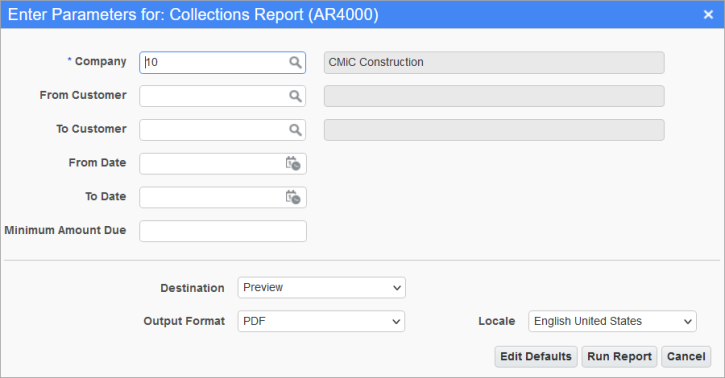
Task: Expand the Locale dropdown
Action: (x=612, y=321)
